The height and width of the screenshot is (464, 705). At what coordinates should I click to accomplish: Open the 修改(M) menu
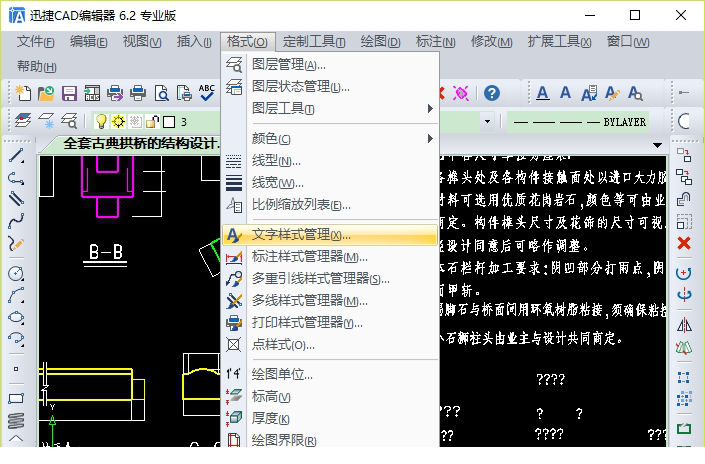click(x=491, y=42)
